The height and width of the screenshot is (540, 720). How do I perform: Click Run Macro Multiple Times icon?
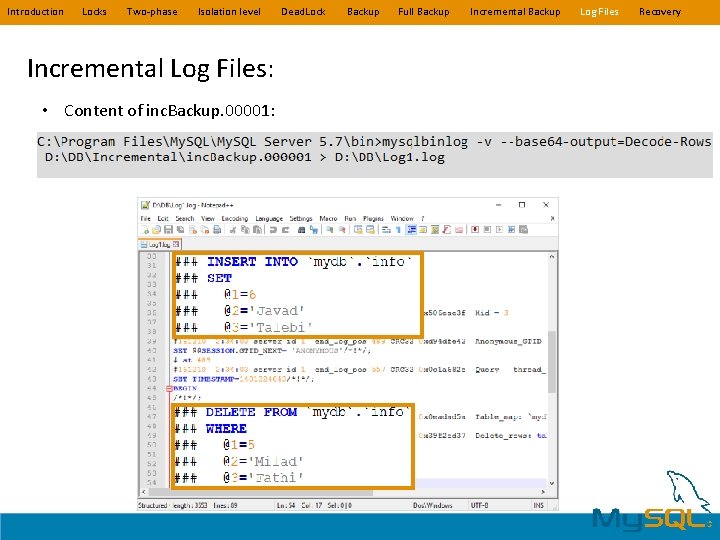click(x=512, y=230)
